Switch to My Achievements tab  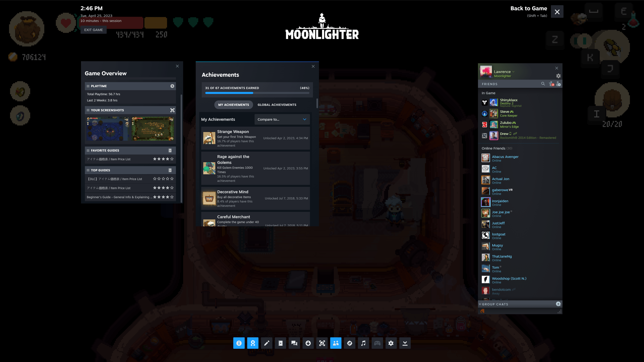(233, 105)
